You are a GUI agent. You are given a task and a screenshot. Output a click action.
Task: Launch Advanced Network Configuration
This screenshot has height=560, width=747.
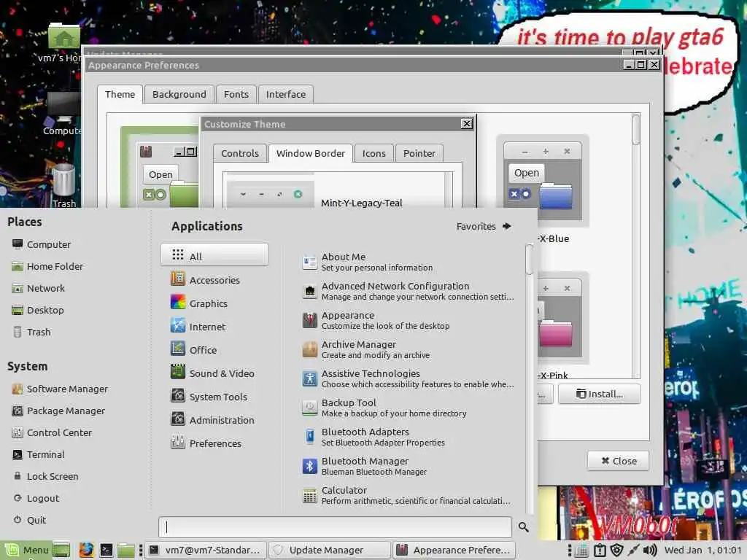(x=408, y=291)
